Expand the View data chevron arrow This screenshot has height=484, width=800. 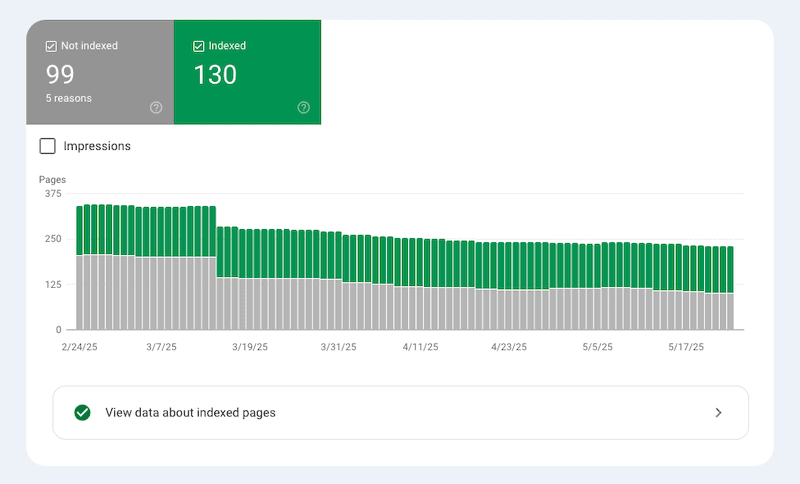[x=718, y=413]
